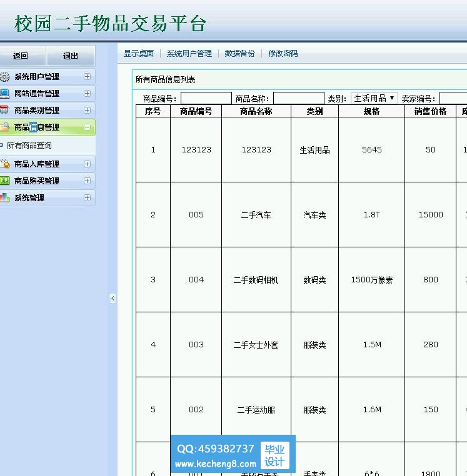Click the 商品名称 column header

pyautogui.click(x=256, y=111)
